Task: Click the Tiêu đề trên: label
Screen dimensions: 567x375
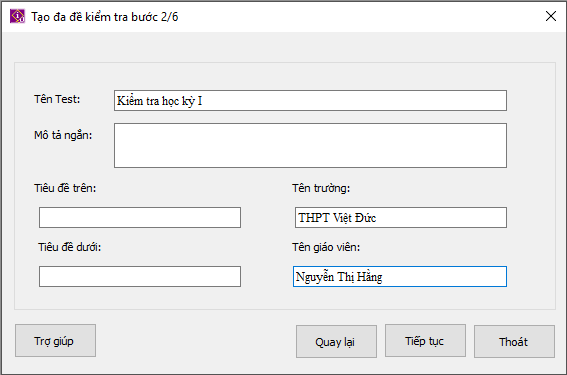Action: pyautogui.click(x=65, y=188)
